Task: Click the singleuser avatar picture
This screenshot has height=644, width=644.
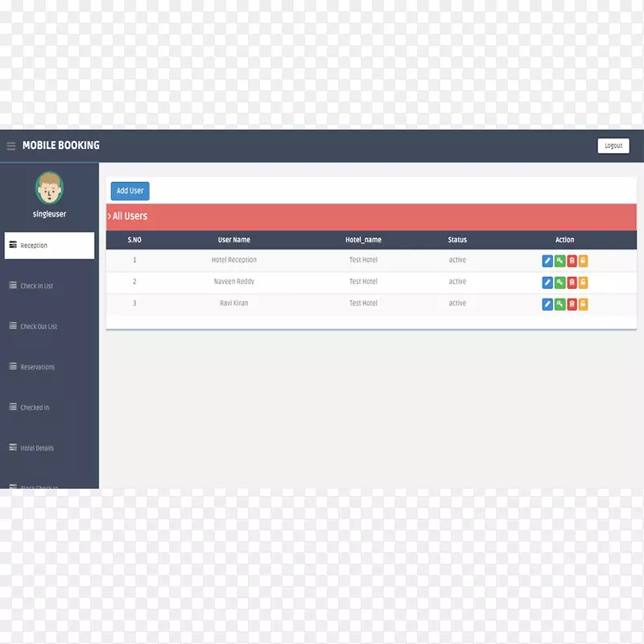Action: click(x=49, y=188)
